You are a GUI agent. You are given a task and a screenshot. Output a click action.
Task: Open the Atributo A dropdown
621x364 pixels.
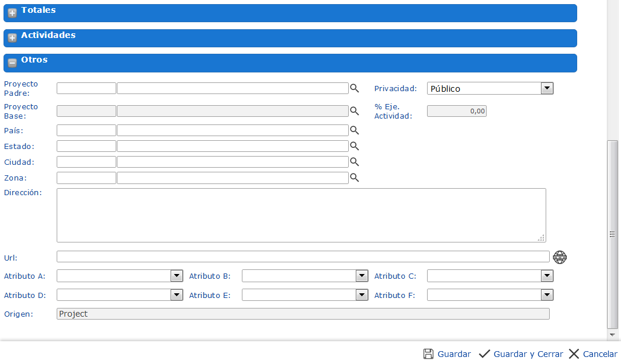click(176, 276)
